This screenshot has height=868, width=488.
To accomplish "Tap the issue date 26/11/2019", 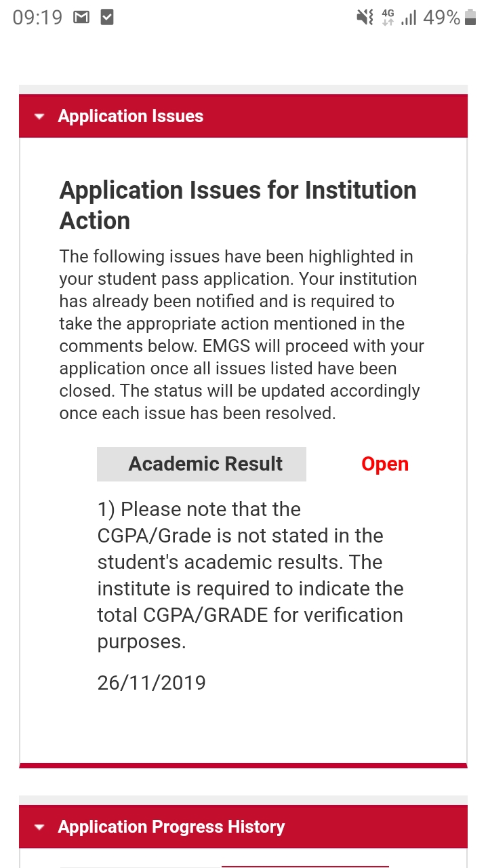I will pyautogui.click(x=151, y=683).
